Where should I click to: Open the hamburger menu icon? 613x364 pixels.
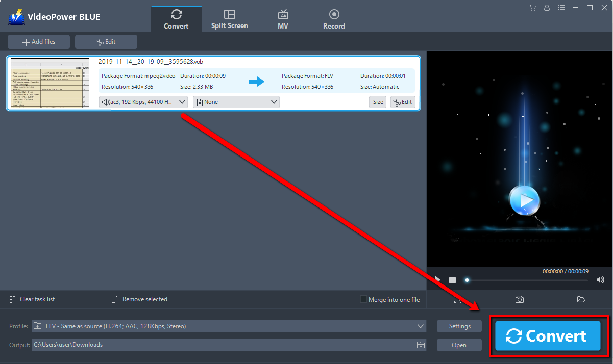tap(561, 7)
